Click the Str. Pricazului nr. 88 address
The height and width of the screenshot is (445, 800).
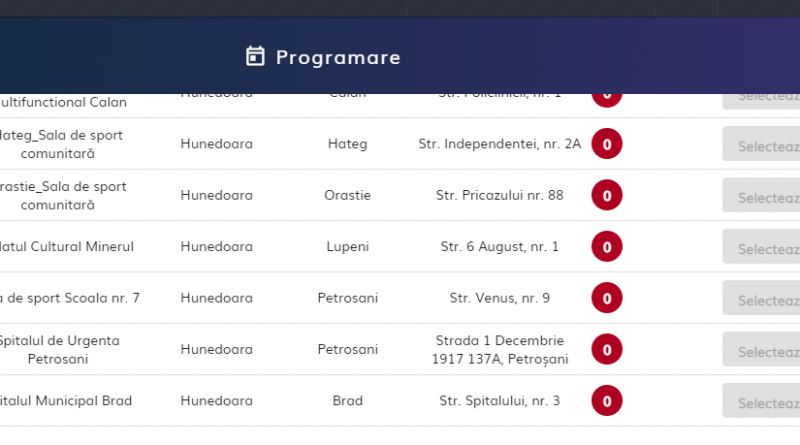[x=499, y=195]
